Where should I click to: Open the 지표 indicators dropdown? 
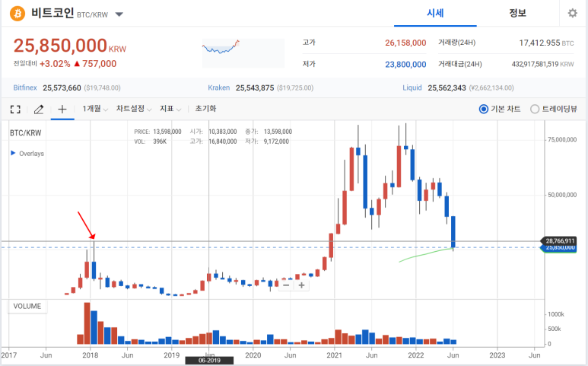[170, 109]
